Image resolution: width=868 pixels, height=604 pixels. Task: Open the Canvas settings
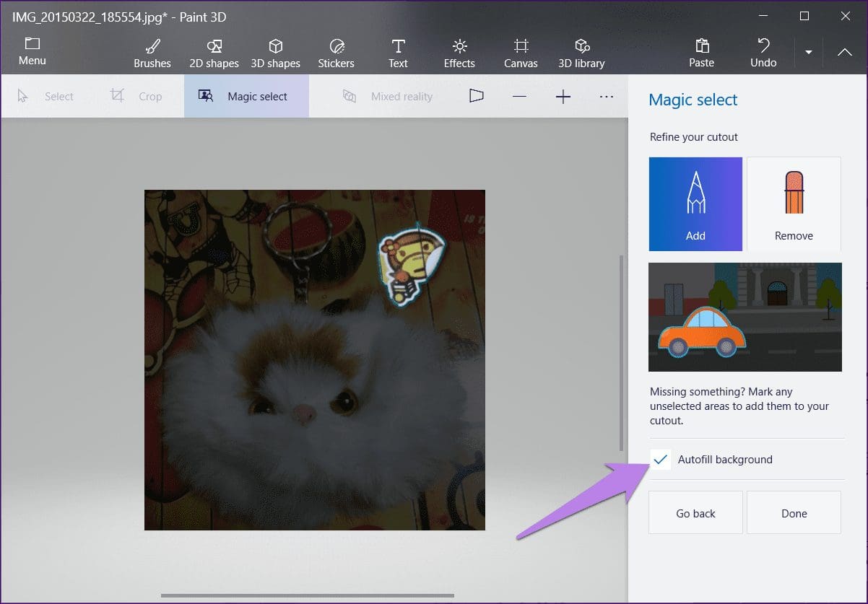click(521, 53)
